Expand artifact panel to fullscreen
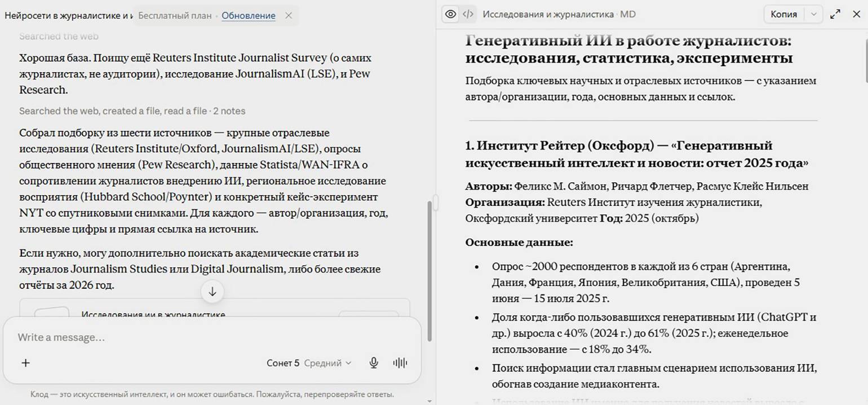 (x=835, y=15)
